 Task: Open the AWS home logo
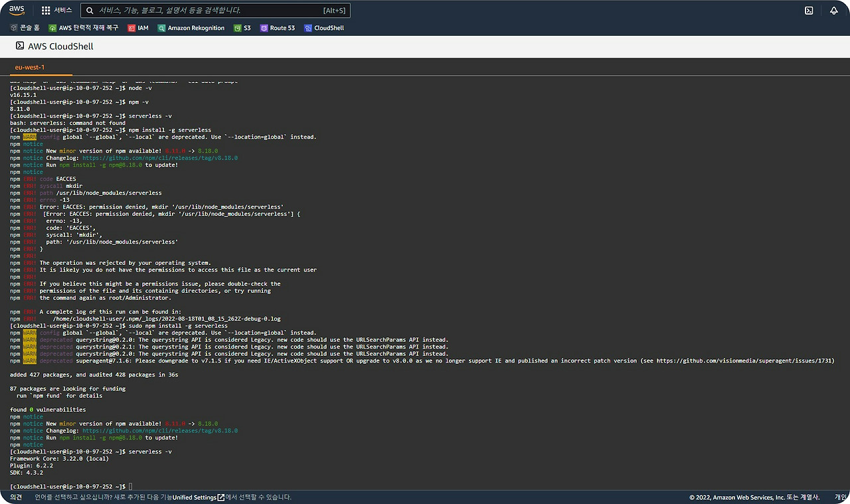(17, 10)
